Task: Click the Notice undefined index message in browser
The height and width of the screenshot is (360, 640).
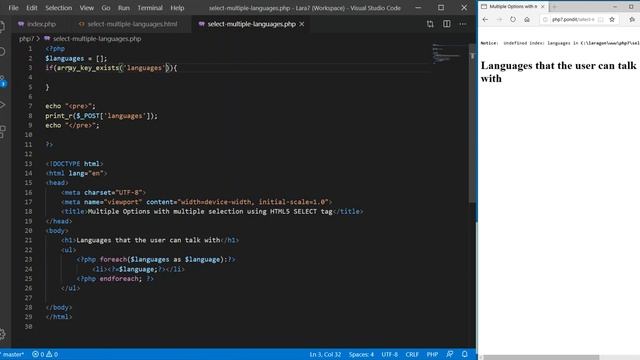Action: 560,43
